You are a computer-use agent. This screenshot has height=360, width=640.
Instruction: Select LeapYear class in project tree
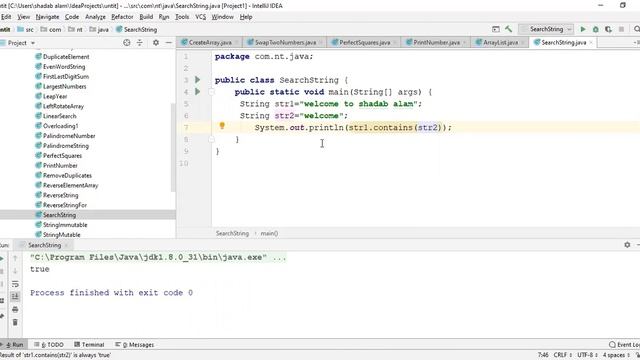(x=55, y=96)
